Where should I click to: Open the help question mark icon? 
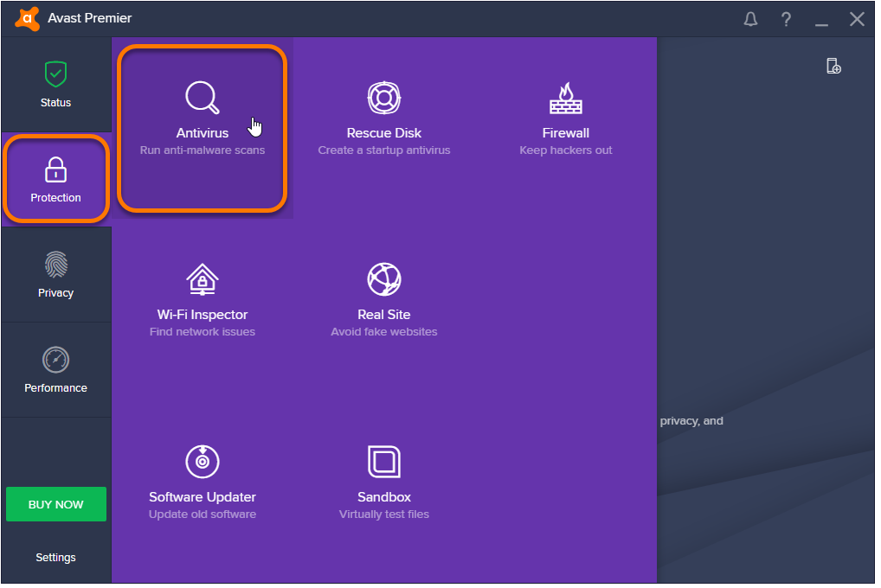tap(786, 19)
